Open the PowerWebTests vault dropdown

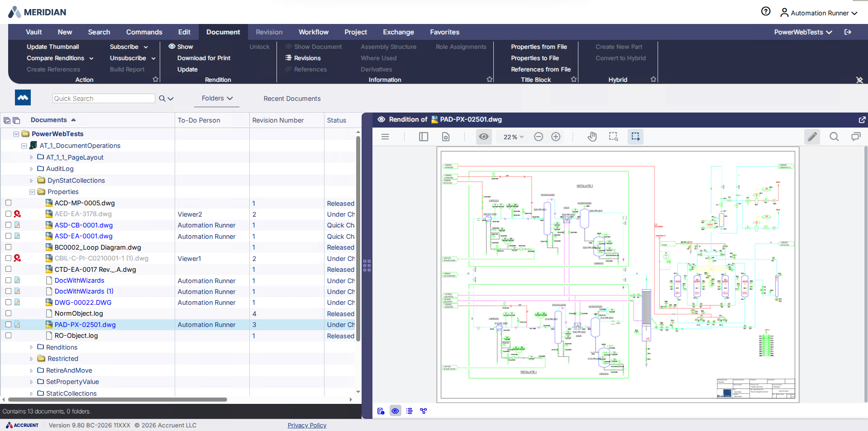pos(803,32)
